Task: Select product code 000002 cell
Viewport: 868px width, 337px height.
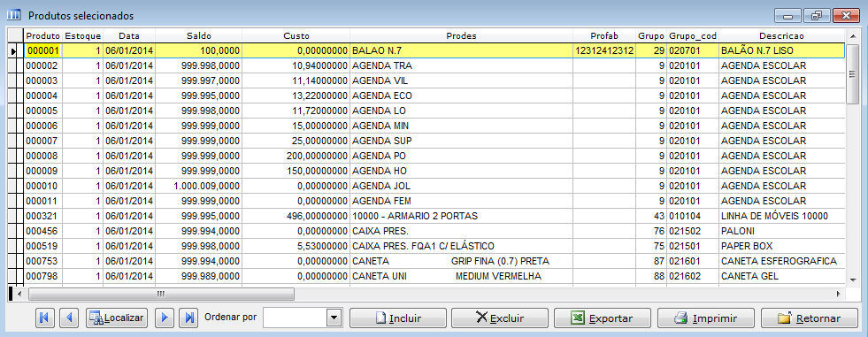Action: pyautogui.click(x=43, y=65)
